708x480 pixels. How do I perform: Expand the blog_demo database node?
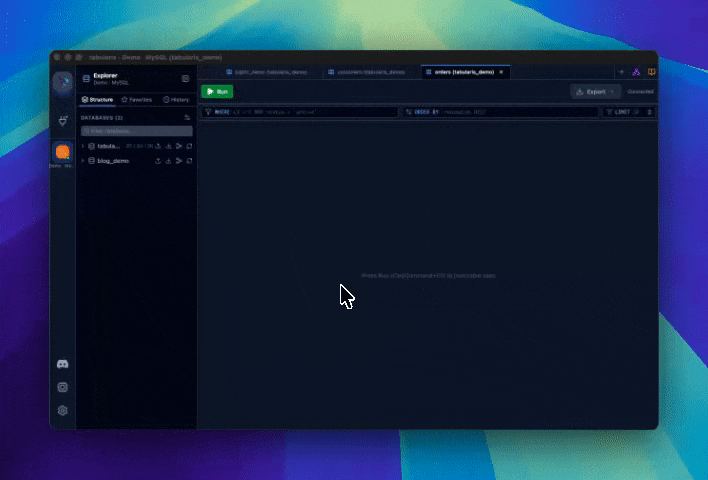point(83,161)
